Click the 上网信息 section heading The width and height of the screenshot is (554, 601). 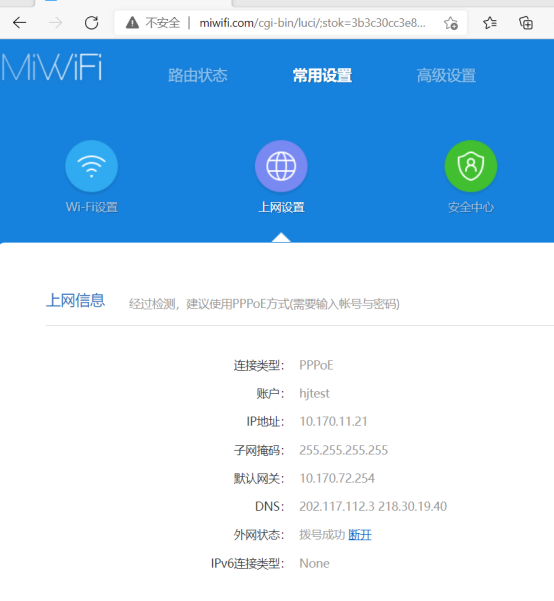tap(76, 300)
